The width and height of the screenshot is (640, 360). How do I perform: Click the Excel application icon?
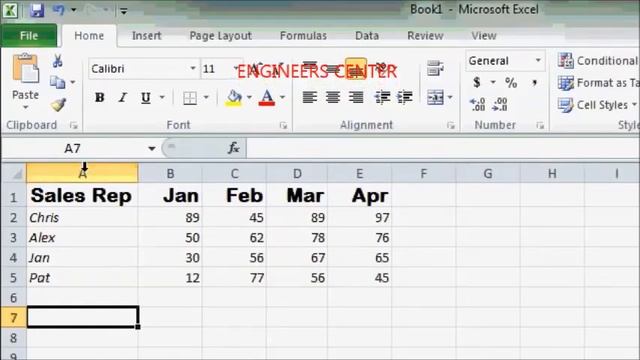pos(10,10)
